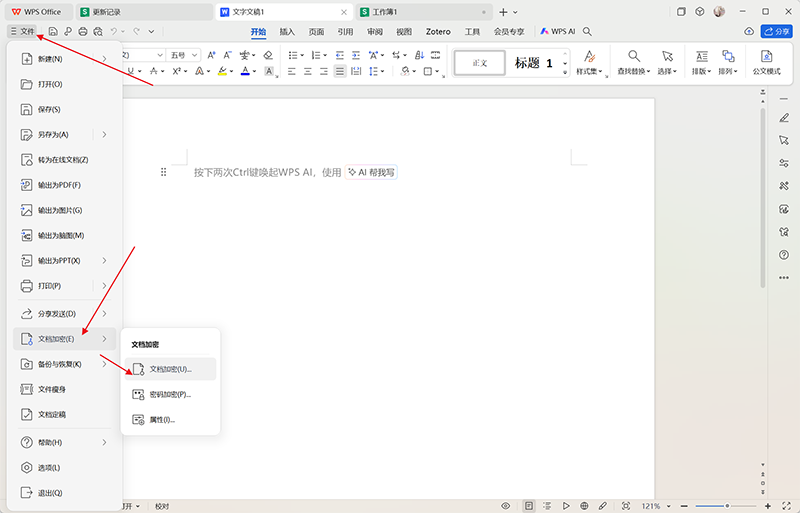This screenshot has width=800, height=513.
Task: Toggle page layout view in status bar
Action: [x=529, y=506]
